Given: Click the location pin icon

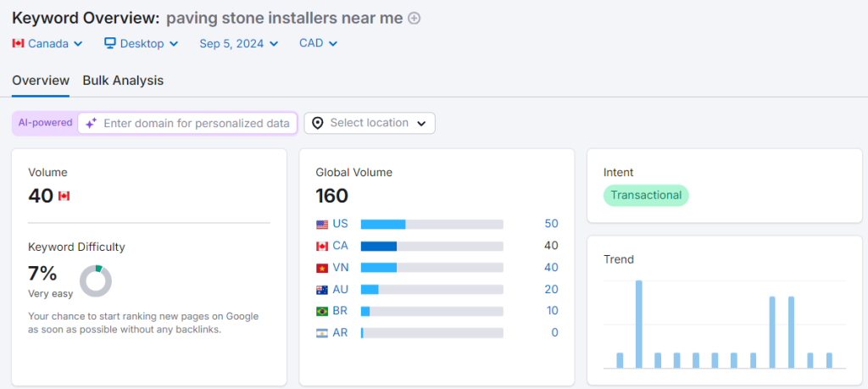Looking at the screenshot, I should 318,123.
